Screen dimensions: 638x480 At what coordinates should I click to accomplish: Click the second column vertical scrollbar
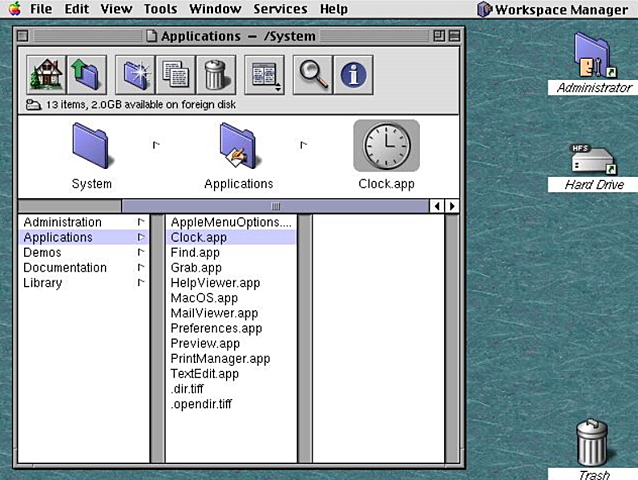pyautogui.click(x=305, y=338)
